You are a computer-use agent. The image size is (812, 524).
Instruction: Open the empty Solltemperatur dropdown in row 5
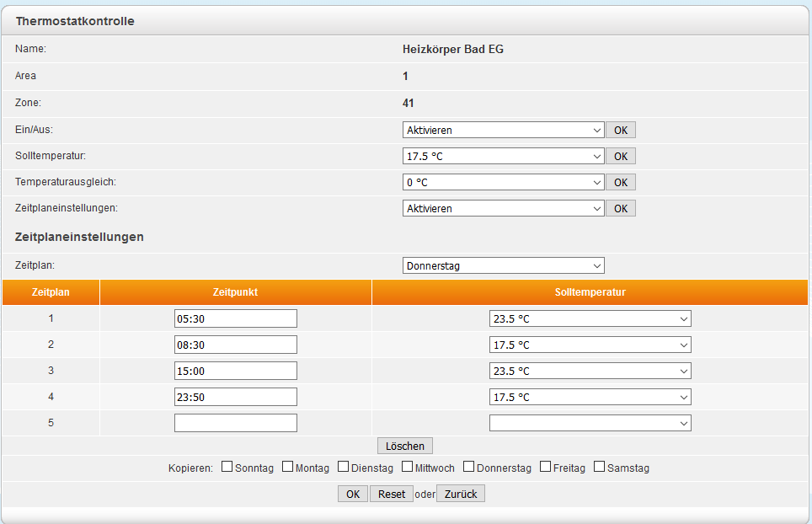point(590,423)
